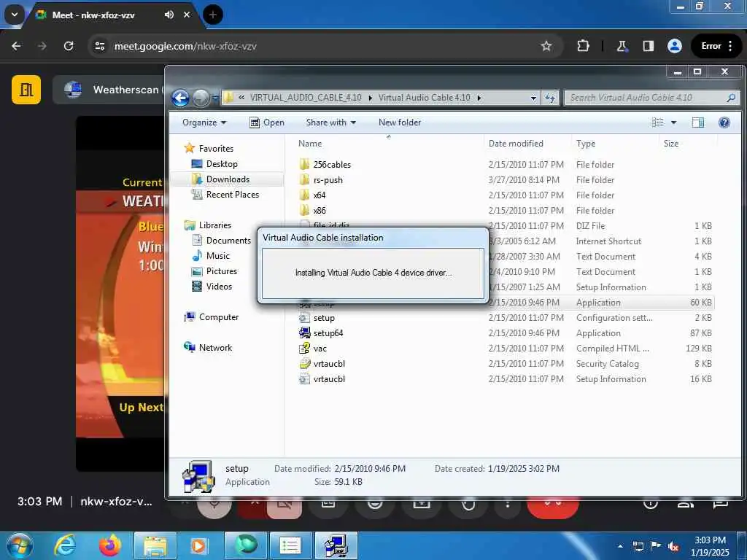The image size is (747, 560).
Task: Click the refresh button beside the Explorer address bar
Action: (x=550, y=98)
